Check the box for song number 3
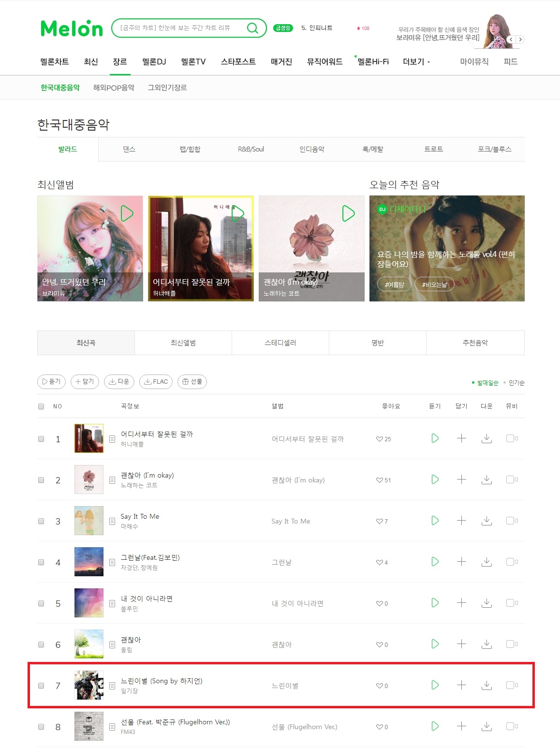 pyautogui.click(x=41, y=521)
